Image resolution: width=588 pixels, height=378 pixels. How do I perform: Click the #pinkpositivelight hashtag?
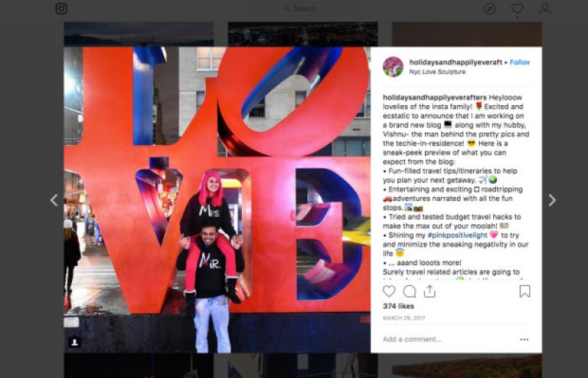[457, 235]
